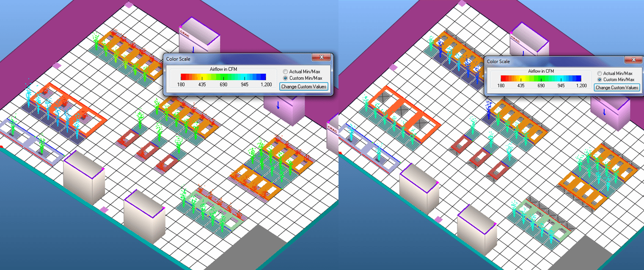This screenshot has width=644, height=270.
Task: Click Change Custom Values in left dialog
Action: coord(304,86)
